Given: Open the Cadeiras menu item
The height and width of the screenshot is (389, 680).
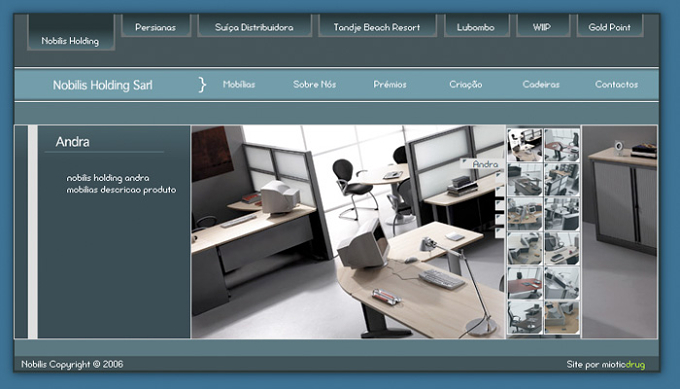Looking at the screenshot, I should click(x=541, y=85).
